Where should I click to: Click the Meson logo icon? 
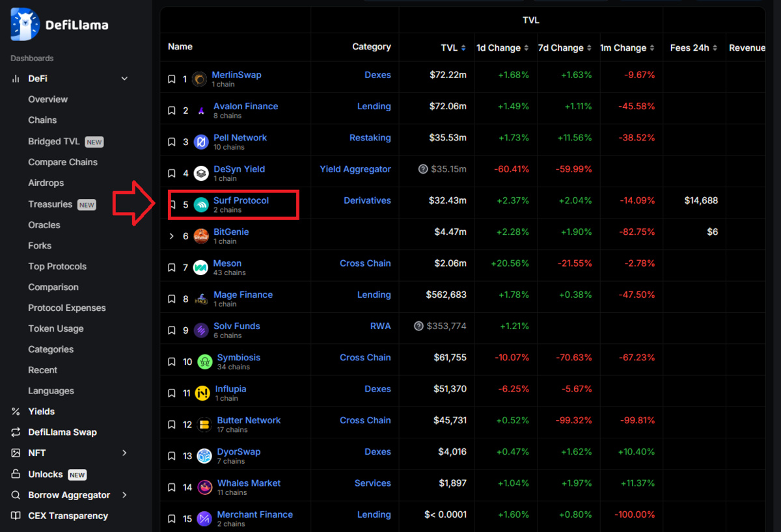[x=201, y=268]
